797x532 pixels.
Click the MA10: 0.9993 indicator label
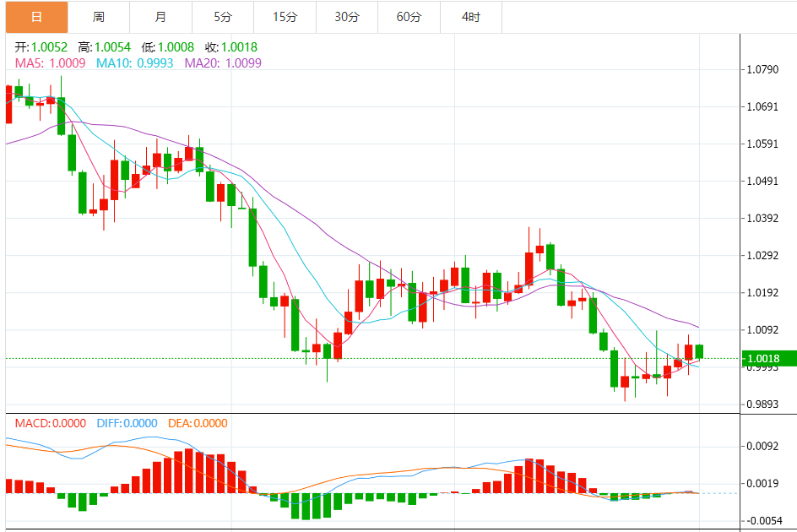[135, 63]
